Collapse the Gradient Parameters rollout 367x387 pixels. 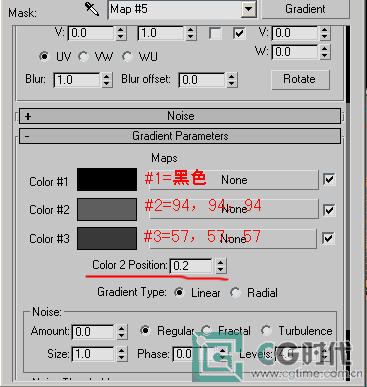180,136
